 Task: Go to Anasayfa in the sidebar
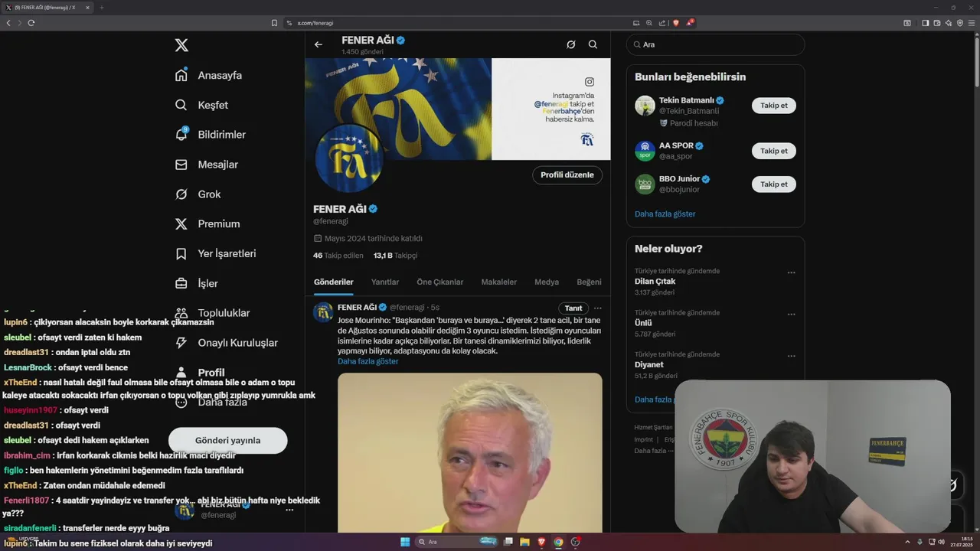[x=209, y=75]
